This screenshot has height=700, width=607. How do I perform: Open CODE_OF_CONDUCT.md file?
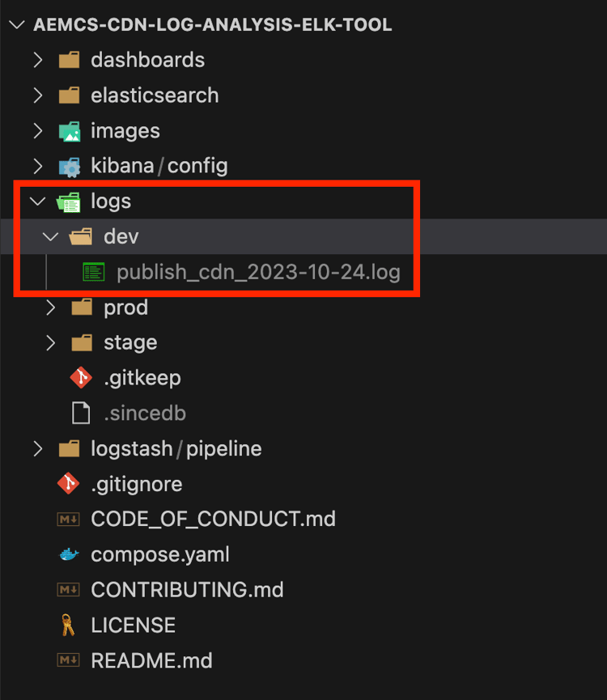pos(213,520)
